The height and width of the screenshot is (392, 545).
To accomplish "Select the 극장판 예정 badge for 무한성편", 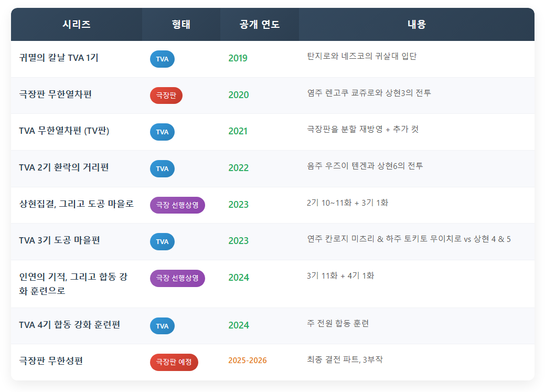I will point(174,362).
